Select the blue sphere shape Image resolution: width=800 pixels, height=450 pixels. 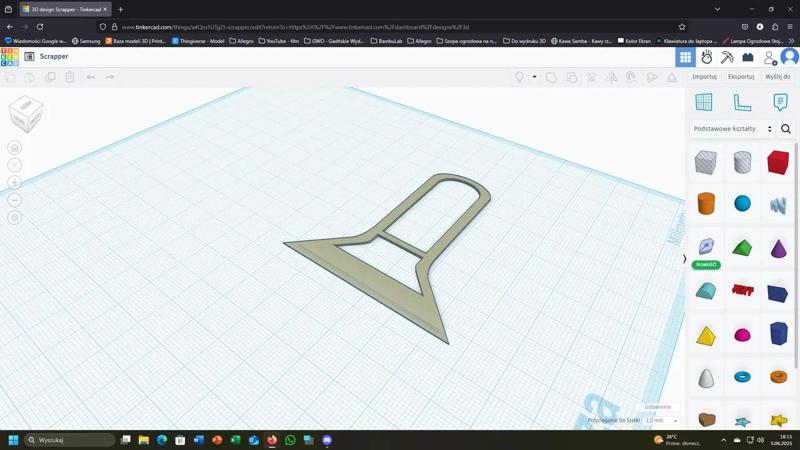coord(742,204)
